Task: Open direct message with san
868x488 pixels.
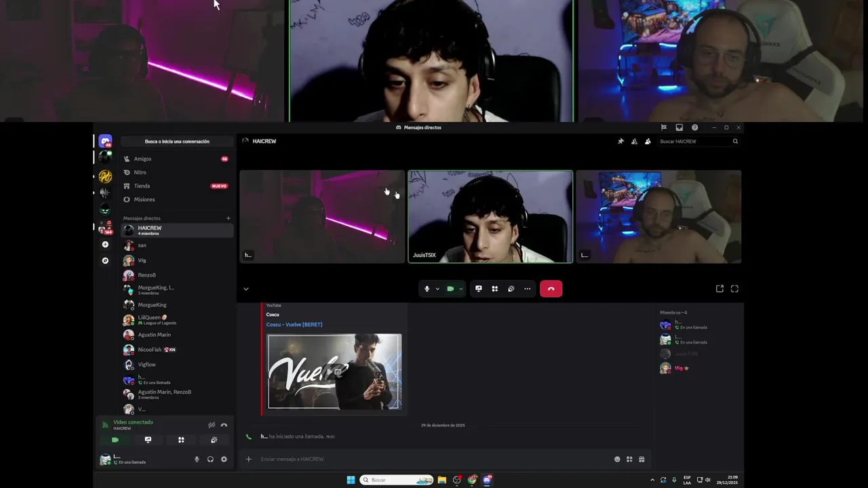Action: (177, 245)
